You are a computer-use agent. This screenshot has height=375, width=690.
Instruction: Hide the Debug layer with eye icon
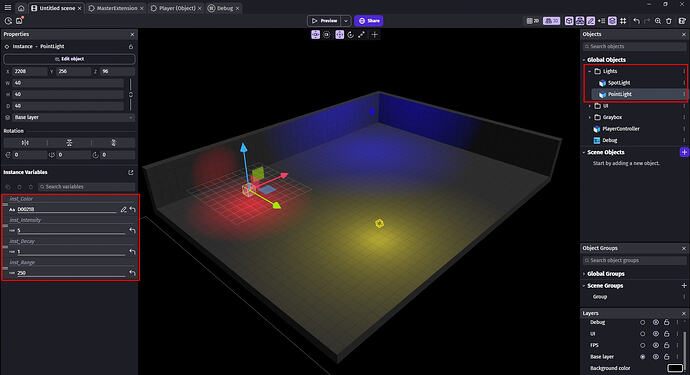point(656,322)
